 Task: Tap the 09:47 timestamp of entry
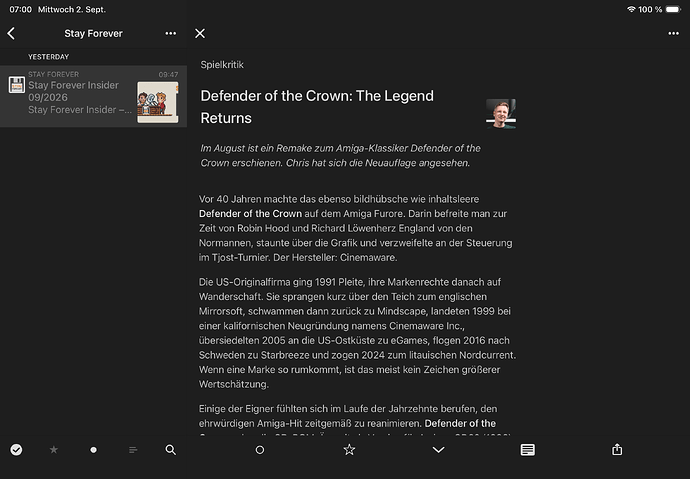(x=169, y=74)
